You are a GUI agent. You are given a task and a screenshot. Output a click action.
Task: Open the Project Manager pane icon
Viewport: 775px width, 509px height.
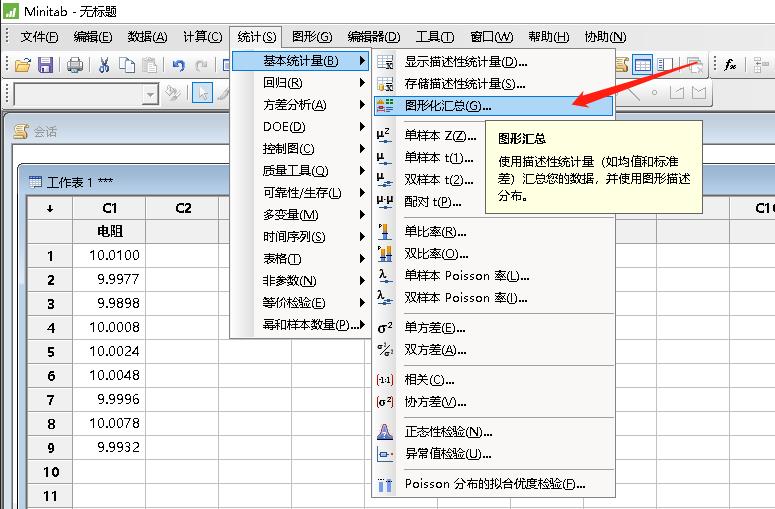pyautogui.click(x=666, y=65)
